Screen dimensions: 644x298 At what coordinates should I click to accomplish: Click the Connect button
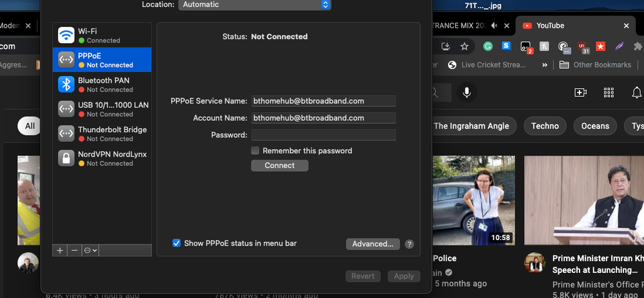(280, 165)
